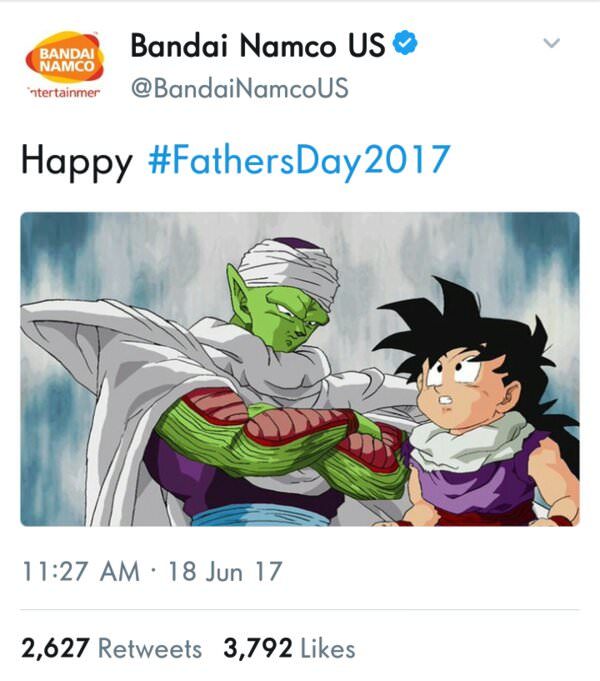
Task: Click the blue verified checkmark badge
Action: pyautogui.click(x=408, y=45)
